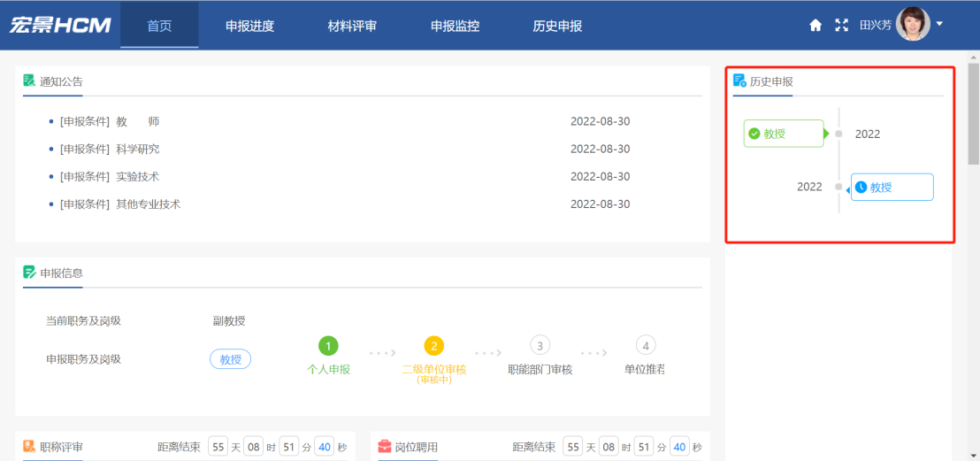Click the 历史申报 panel icon

[740, 81]
